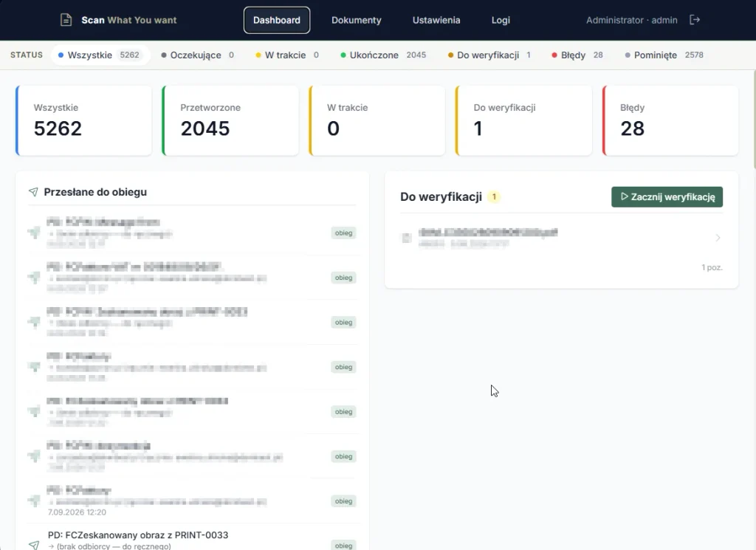Click the send icon of PRINT-0033 entry
Screen dimensions: 756x550
[x=34, y=544]
